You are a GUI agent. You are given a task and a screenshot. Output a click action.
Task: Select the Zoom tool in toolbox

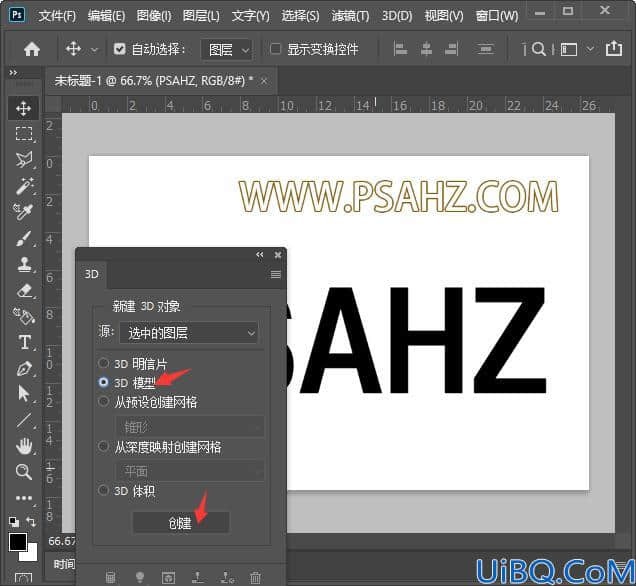point(24,472)
